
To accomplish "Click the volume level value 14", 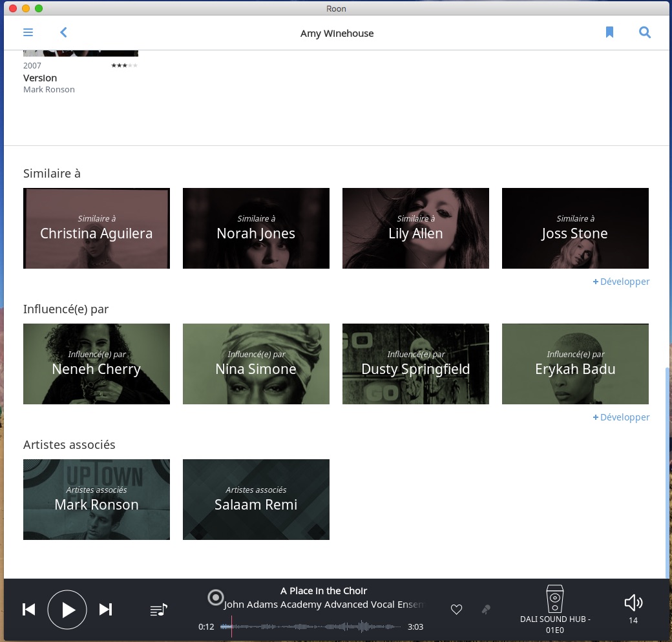I will (x=633, y=620).
